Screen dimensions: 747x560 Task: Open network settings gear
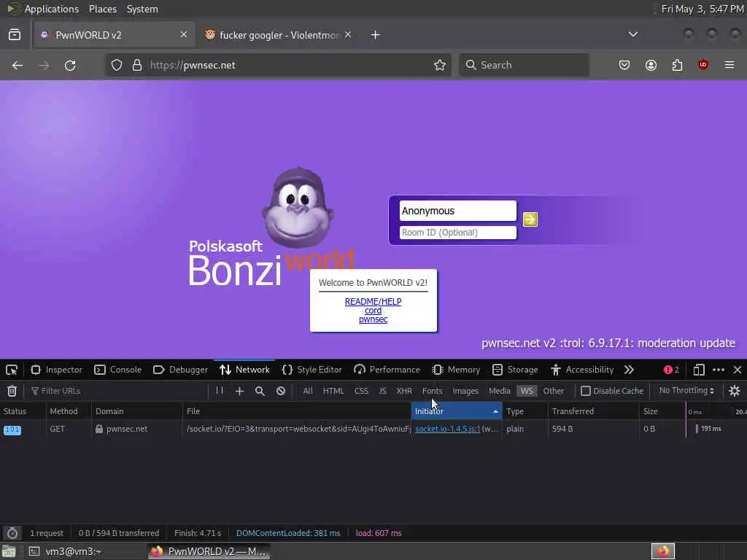(x=735, y=391)
